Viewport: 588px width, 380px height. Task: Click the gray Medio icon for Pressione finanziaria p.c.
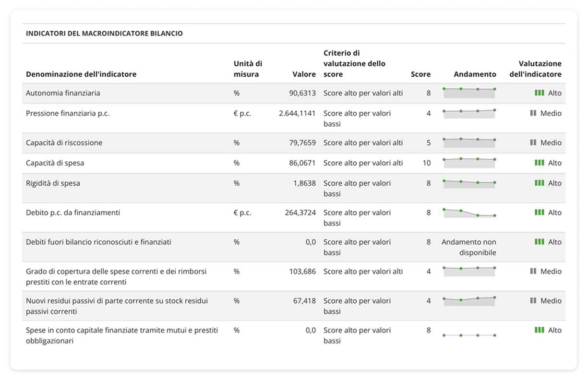[x=533, y=113]
